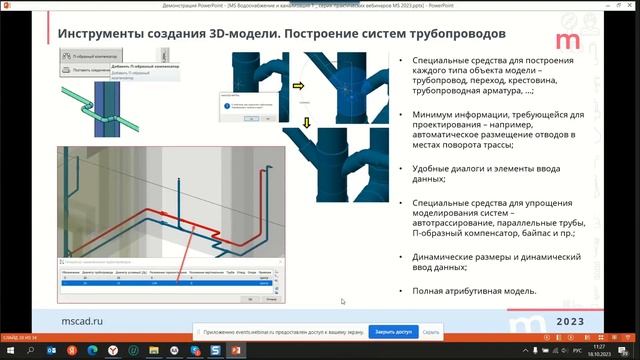Click Скрыть to hide the sharing bar
Image resolution: width=640 pixels, height=360 pixels.
coord(431,332)
